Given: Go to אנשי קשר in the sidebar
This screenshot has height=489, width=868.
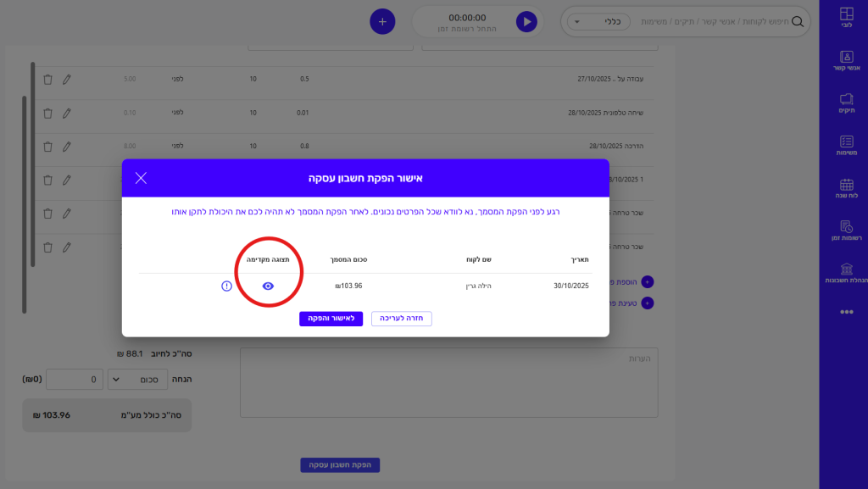Looking at the screenshot, I should pyautogui.click(x=846, y=62).
